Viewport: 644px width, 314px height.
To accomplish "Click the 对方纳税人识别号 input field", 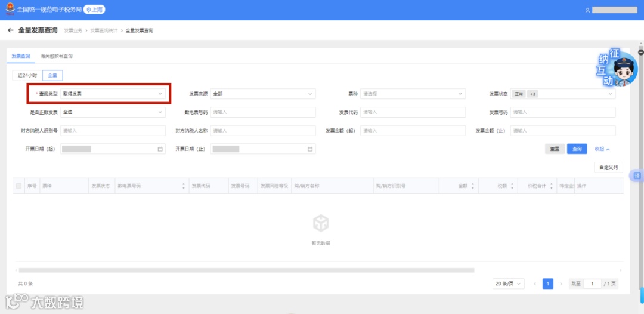I will pyautogui.click(x=113, y=131).
